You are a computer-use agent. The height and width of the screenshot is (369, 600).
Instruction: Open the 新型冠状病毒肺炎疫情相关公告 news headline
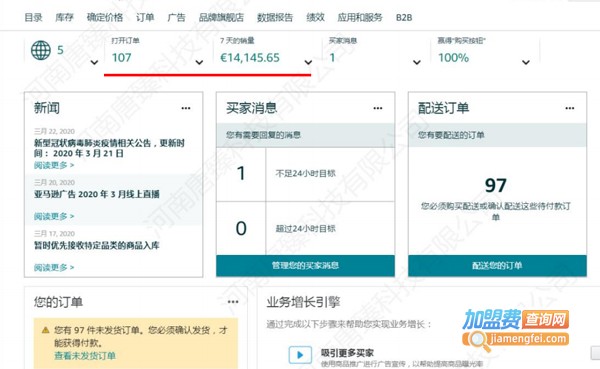click(109, 148)
